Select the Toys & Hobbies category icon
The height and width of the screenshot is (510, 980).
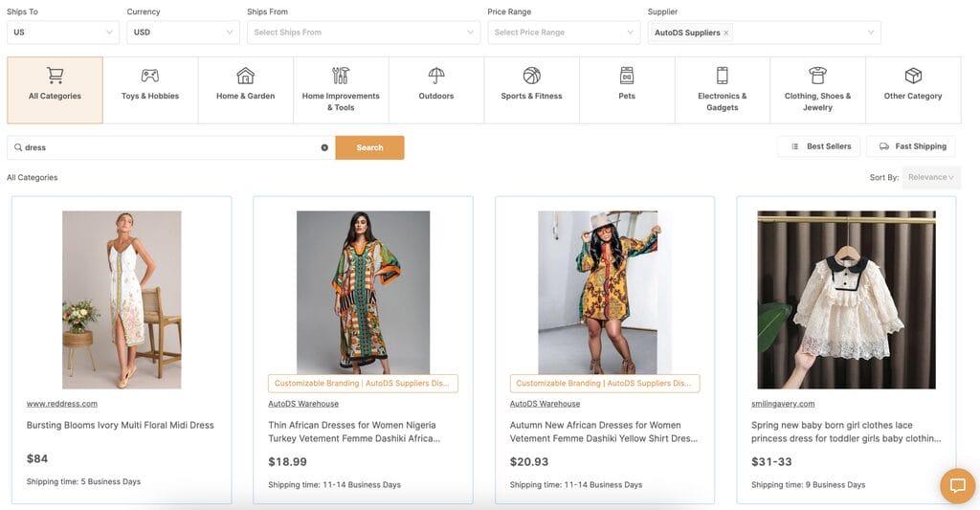[150, 76]
